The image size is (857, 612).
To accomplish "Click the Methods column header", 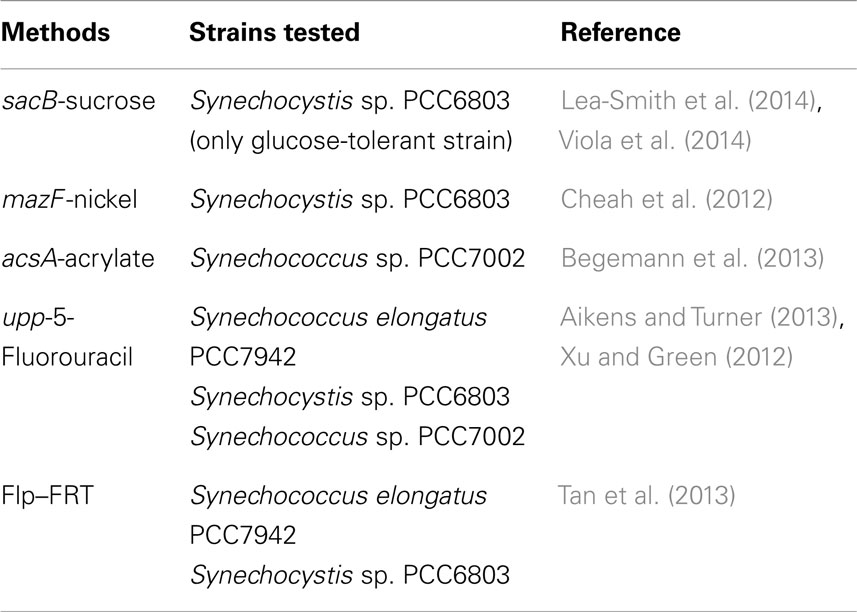I will point(55,32).
